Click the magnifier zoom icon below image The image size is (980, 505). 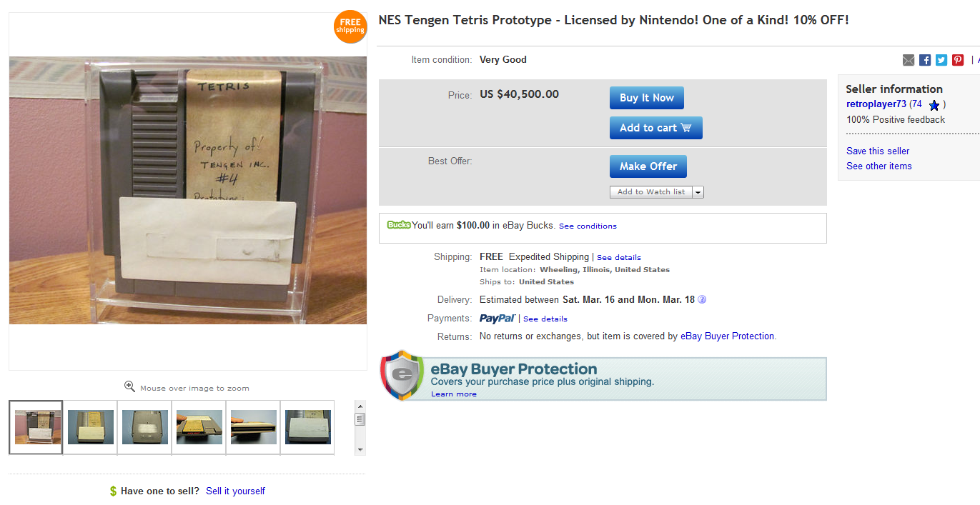[x=129, y=386]
